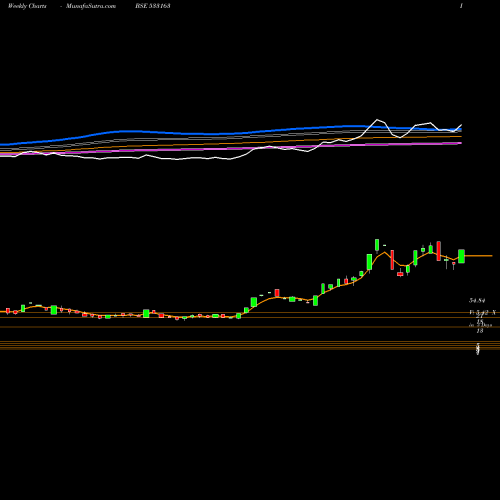Screen dimensions: 500x500
Task: Click the "MunafaSutra.com" label
Action: [x=91, y=6]
